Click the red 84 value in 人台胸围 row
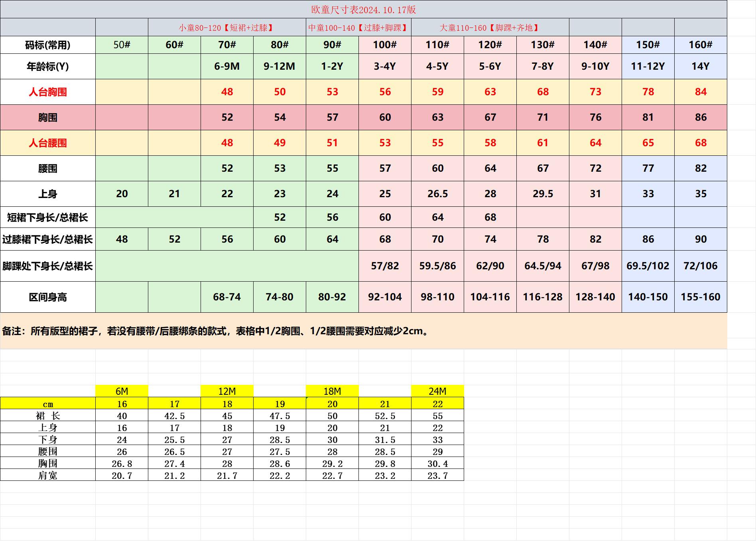 700,92
